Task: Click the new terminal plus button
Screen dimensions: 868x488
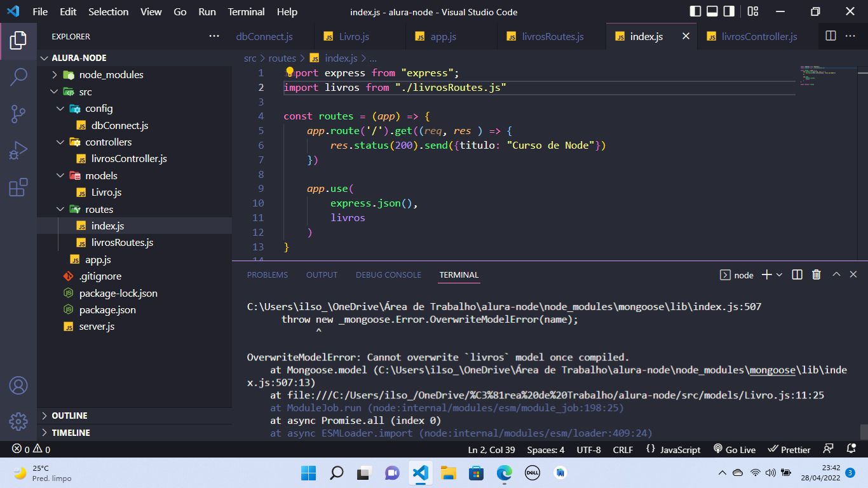Action: pos(766,274)
